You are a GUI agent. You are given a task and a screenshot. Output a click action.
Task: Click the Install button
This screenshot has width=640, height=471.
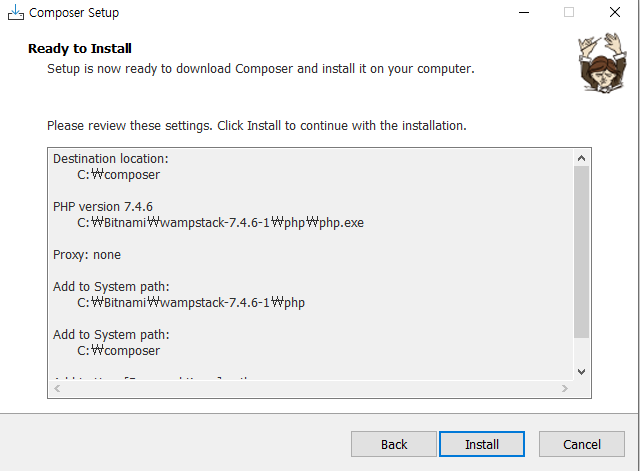click(482, 444)
